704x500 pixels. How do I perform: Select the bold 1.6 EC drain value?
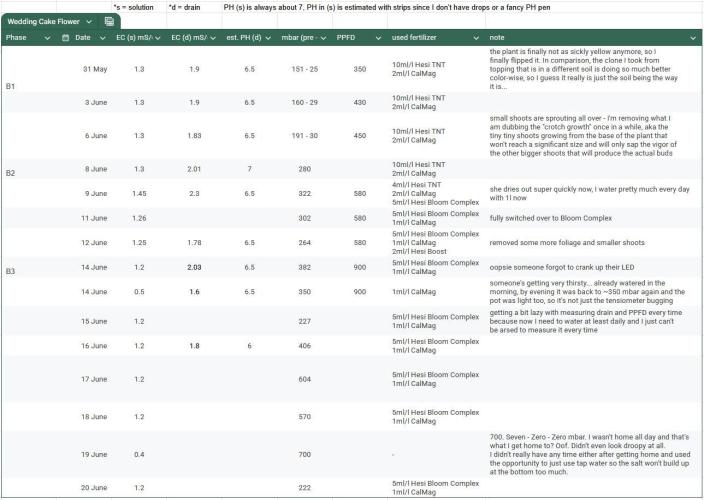coord(194,292)
